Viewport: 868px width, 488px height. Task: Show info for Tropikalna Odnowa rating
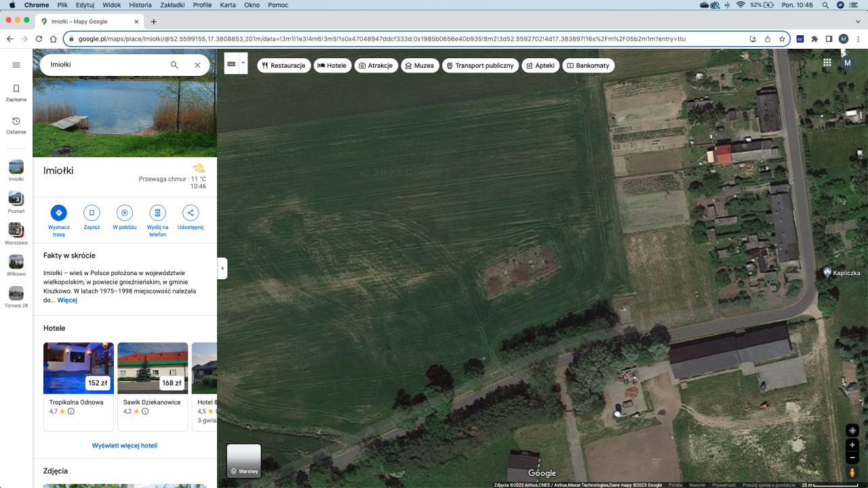click(71, 411)
